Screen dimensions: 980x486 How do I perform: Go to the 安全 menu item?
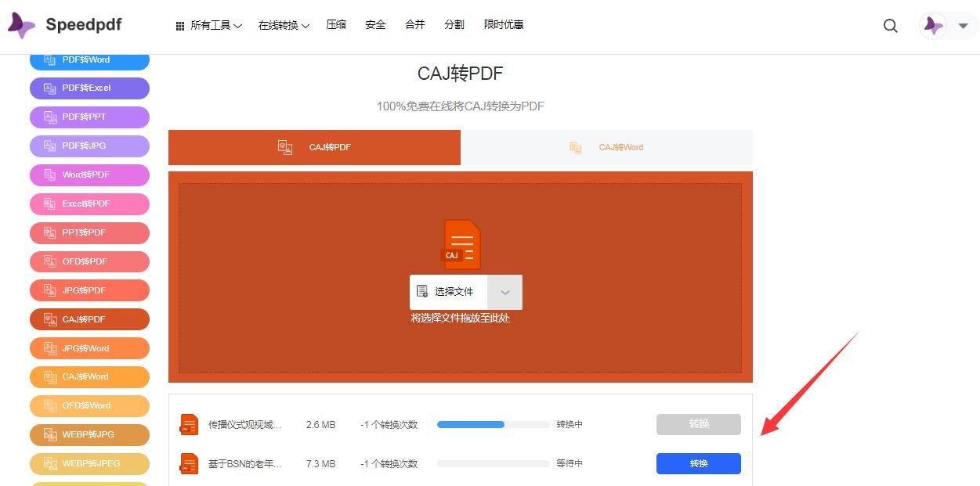click(x=375, y=25)
